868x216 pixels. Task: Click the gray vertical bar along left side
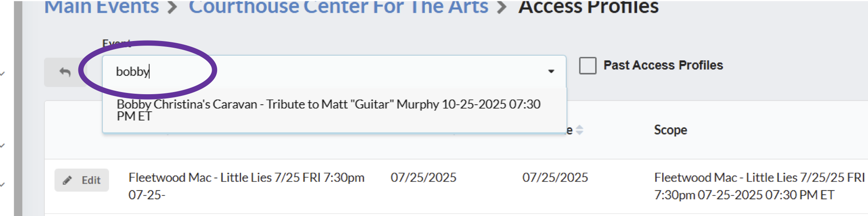coord(18,108)
